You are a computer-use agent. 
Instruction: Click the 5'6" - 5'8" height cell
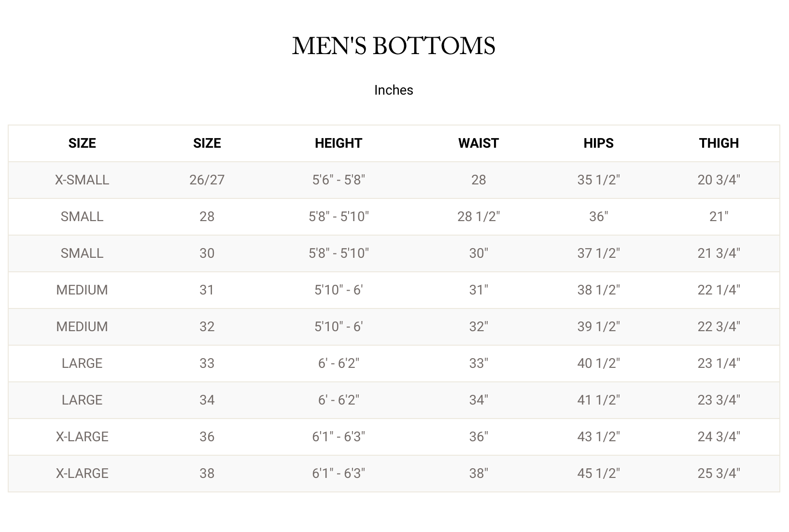(338, 180)
